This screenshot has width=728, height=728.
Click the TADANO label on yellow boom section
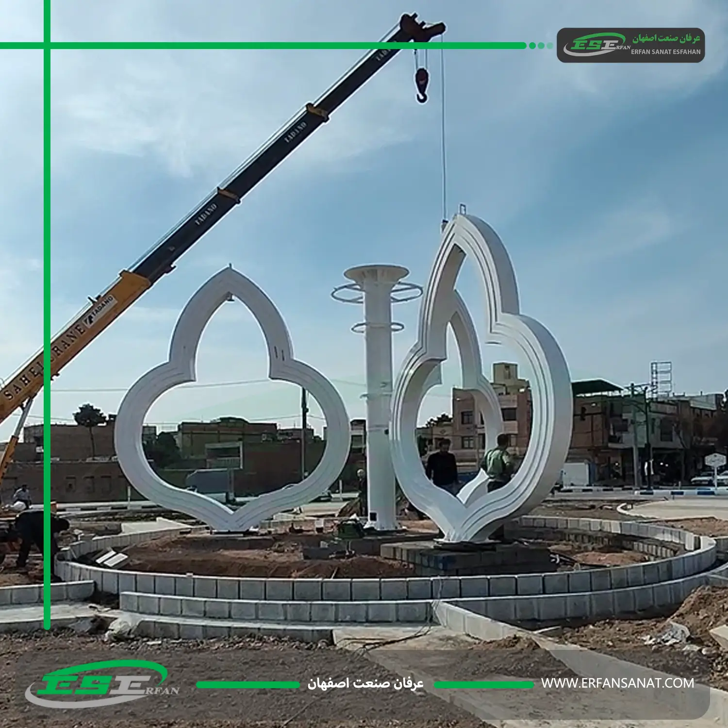pyautogui.click(x=100, y=311)
